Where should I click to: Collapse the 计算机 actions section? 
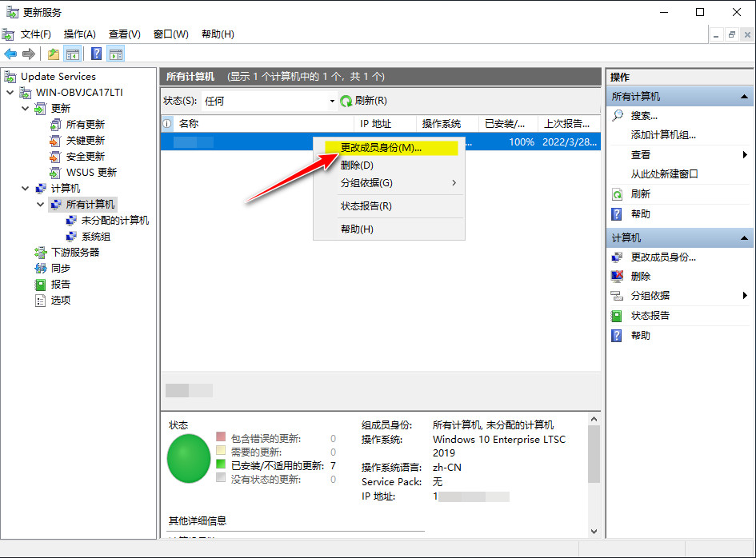click(744, 238)
